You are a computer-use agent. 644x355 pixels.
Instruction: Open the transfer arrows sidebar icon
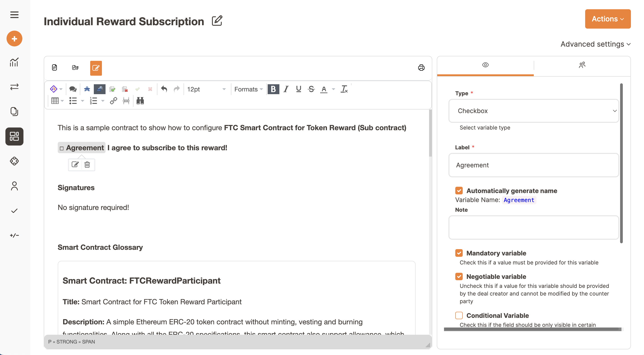click(14, 87)
